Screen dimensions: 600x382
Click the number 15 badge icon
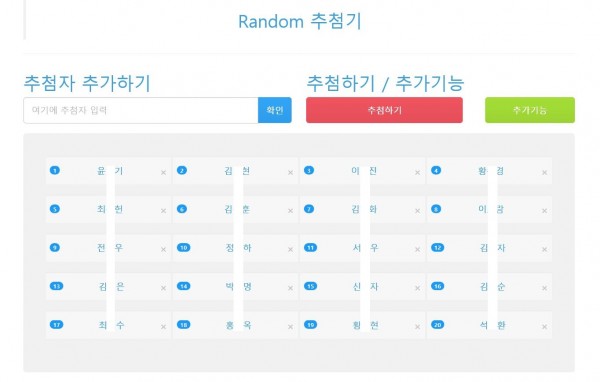[x=310, y=286]
